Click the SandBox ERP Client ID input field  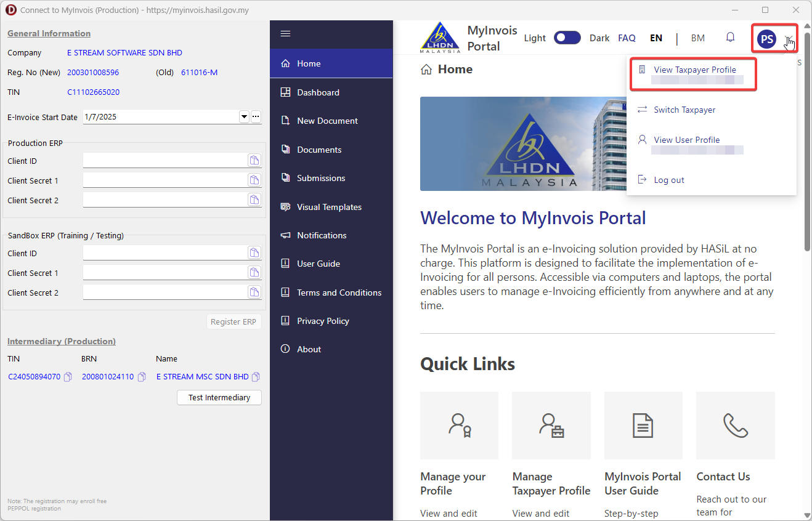(x=164, y=253)
